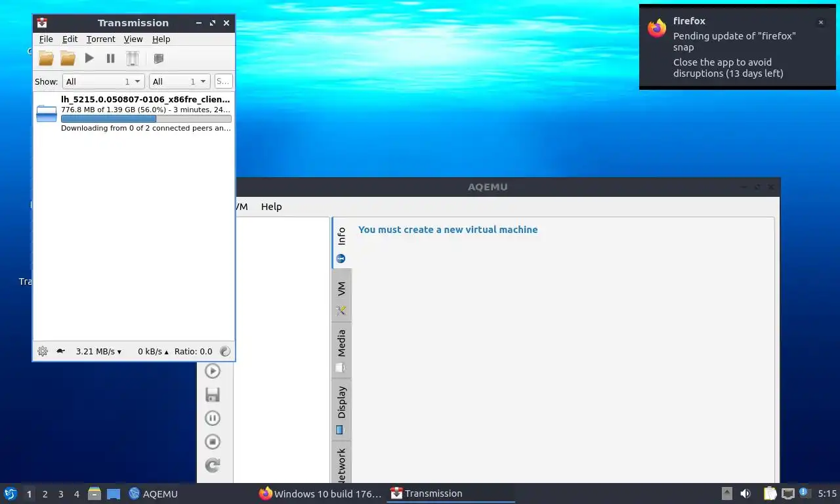
Task: Open a torrent with the first folder icon
Action: (x=46, y=58)
